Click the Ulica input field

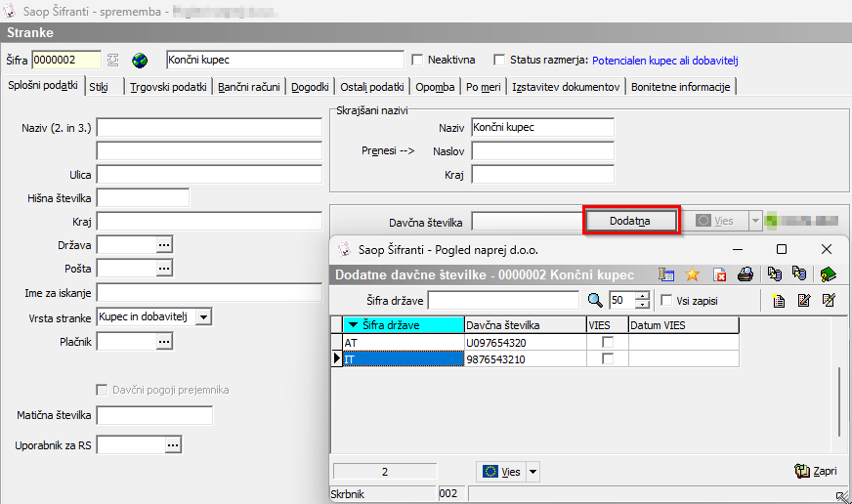pyautogui.click(x=209, y=174)
